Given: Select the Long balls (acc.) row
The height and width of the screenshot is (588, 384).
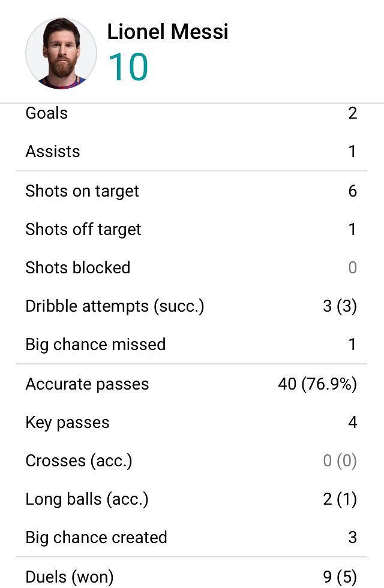Looking at the screenshot, I should (x=191, y=499).
